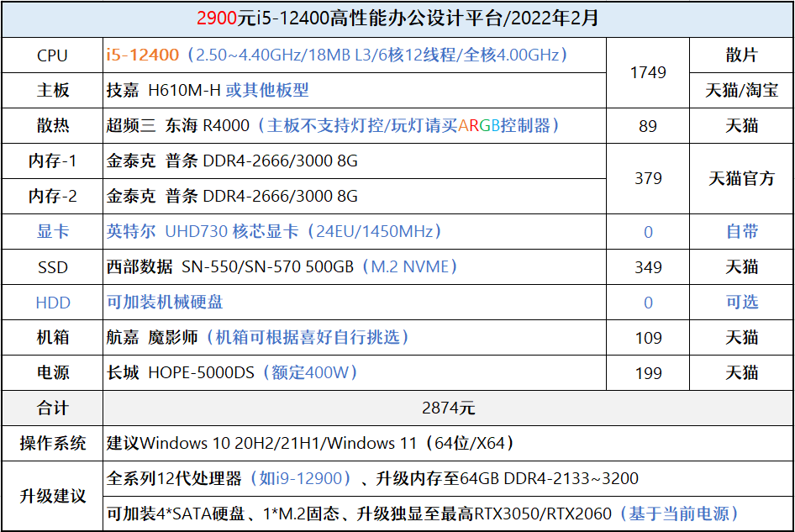Select the '操作系统' row label
The height and width of the screenshot is (532, 795).
[x=52, y=443]
